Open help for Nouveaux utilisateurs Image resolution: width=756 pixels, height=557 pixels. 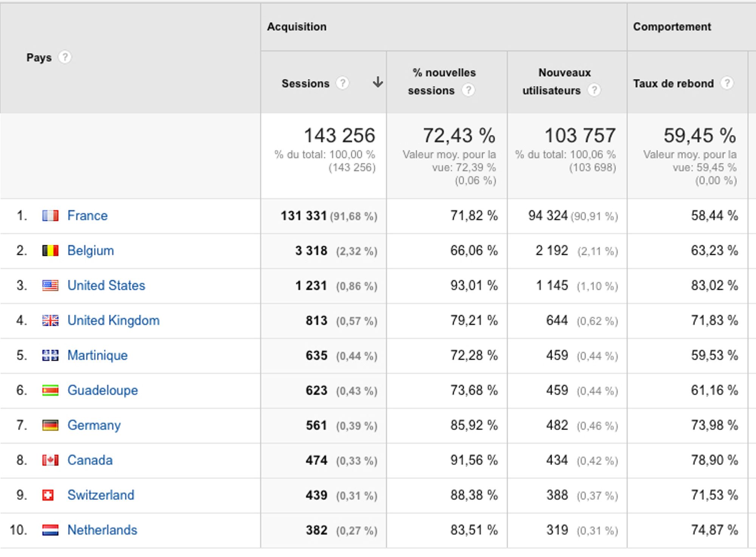coord(594,90)
